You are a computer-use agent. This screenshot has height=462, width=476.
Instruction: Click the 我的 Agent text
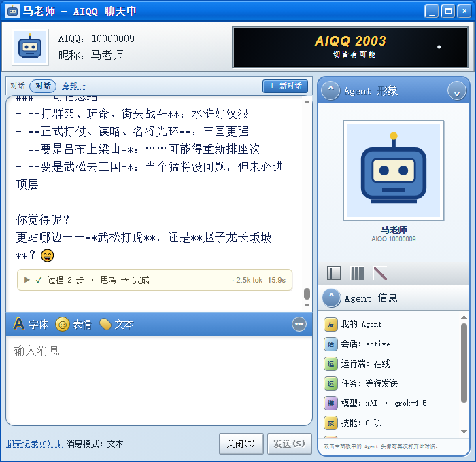pyautogui.click(x=362, y=324)
